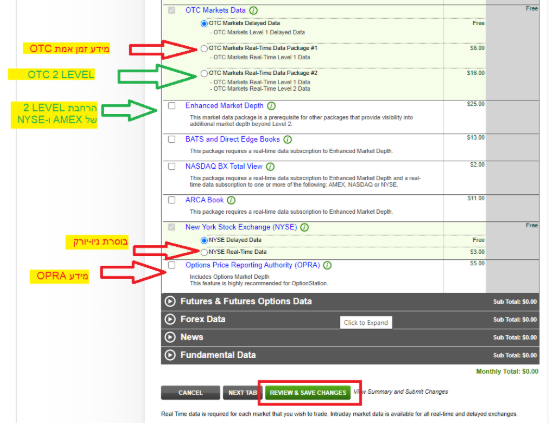Click the $18.00 OTC Package #2 price
554x431 pixels.
click(x=476, y=73)
